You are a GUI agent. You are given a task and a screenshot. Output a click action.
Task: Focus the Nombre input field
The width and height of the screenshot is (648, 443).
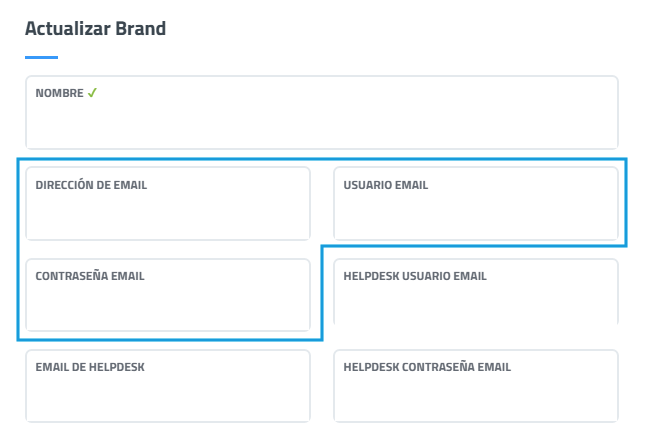pyautogui.click(x=321, y=122)
